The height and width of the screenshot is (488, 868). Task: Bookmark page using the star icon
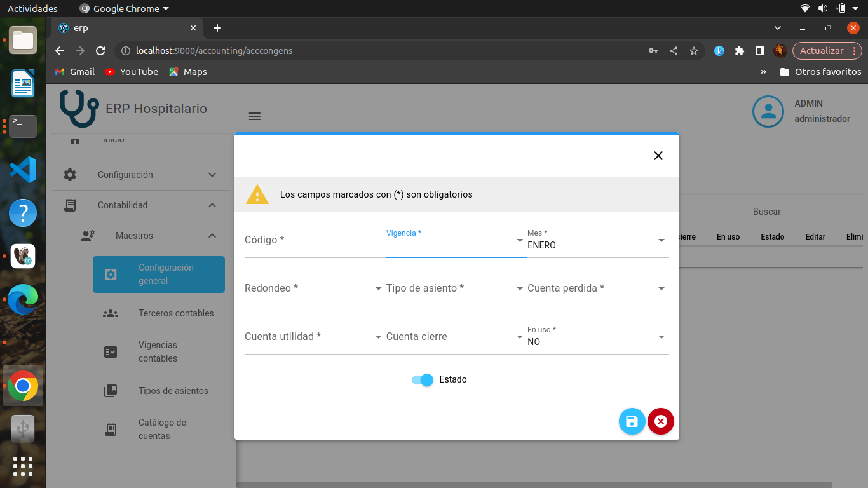pos(694,51)
